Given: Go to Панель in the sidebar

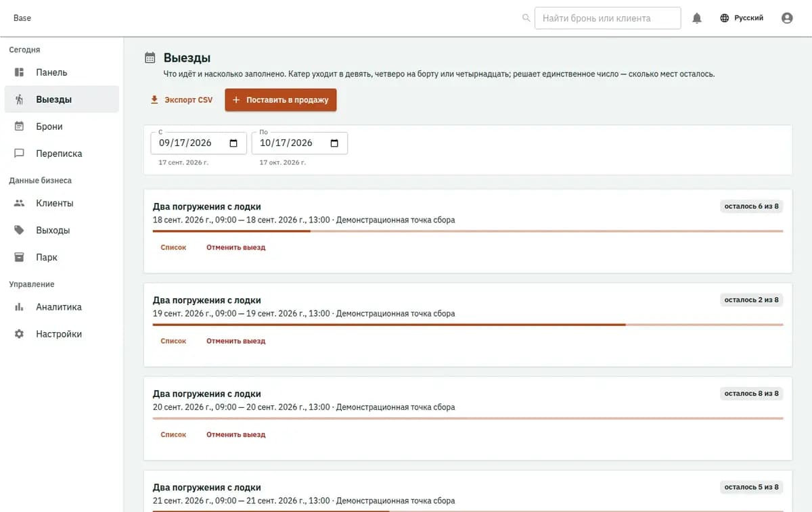Looking at the screenshot, I should coord(62,72).
